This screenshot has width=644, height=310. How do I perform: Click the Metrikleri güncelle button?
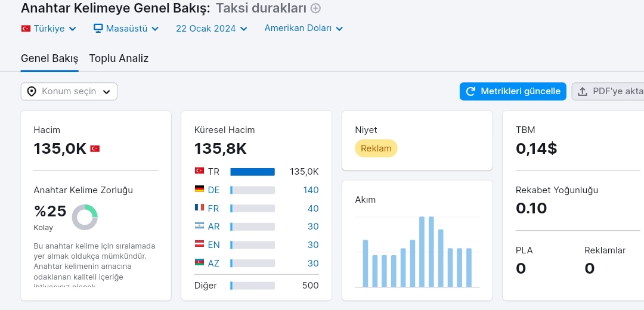(513, 91)
